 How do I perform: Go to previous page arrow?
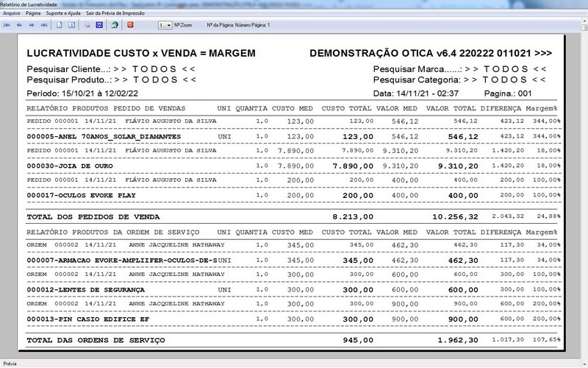click(20, 25)
